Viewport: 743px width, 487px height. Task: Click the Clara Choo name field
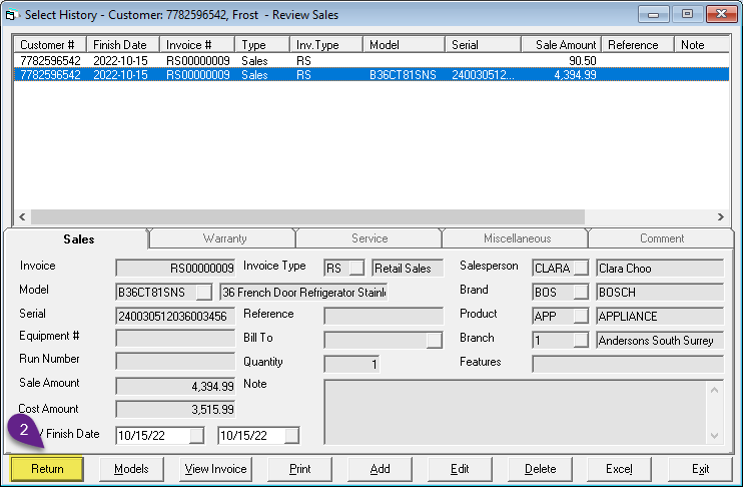click(660, 268)
